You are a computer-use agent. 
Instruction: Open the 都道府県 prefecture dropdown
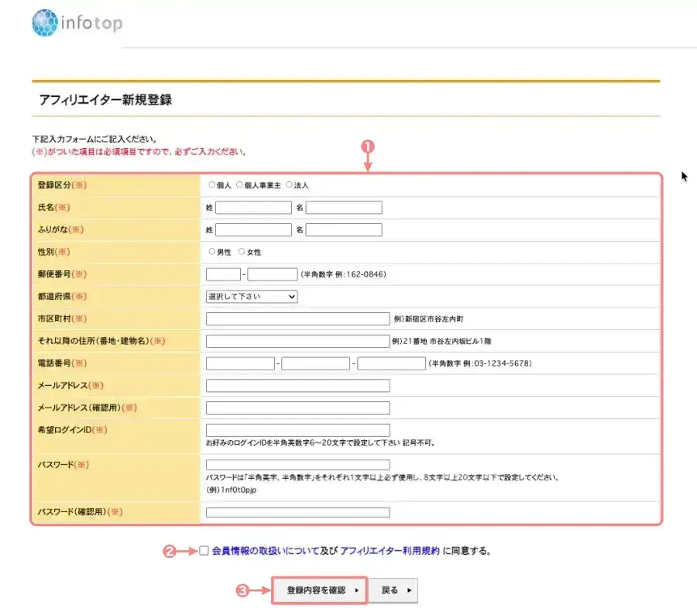(x=250, y=296)
